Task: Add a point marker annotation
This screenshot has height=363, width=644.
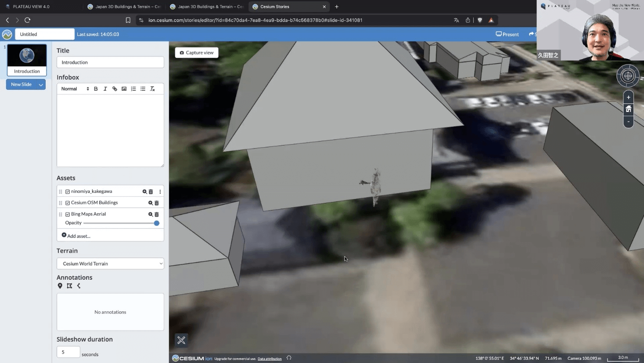Action: (x=60, y=286)
